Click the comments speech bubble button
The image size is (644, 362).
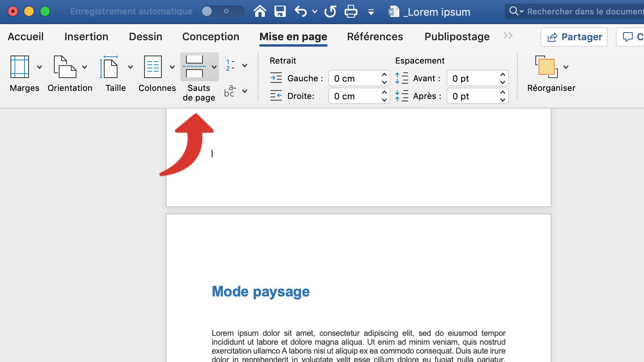(x=631, y=37)
